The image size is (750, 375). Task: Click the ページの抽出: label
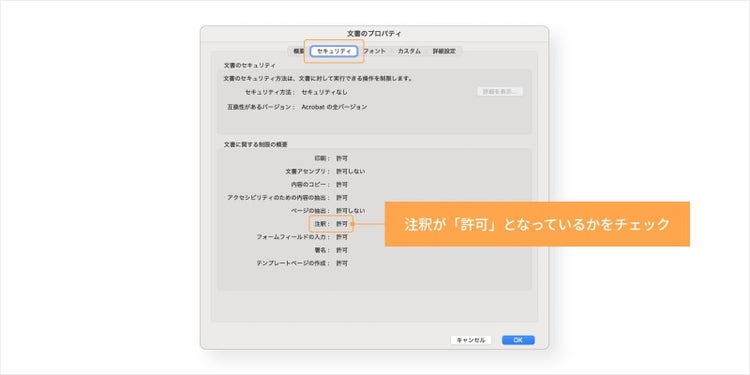tap(311, 210)
